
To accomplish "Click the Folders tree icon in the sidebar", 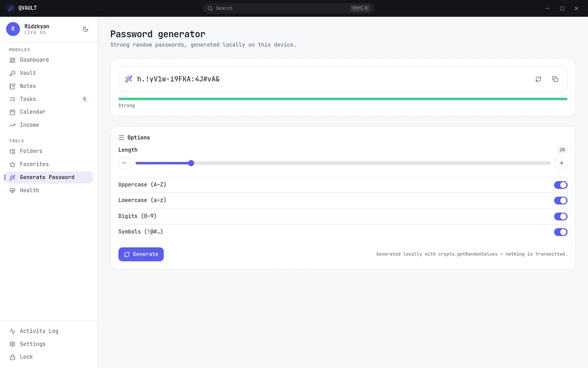I will tap(13, 151).
